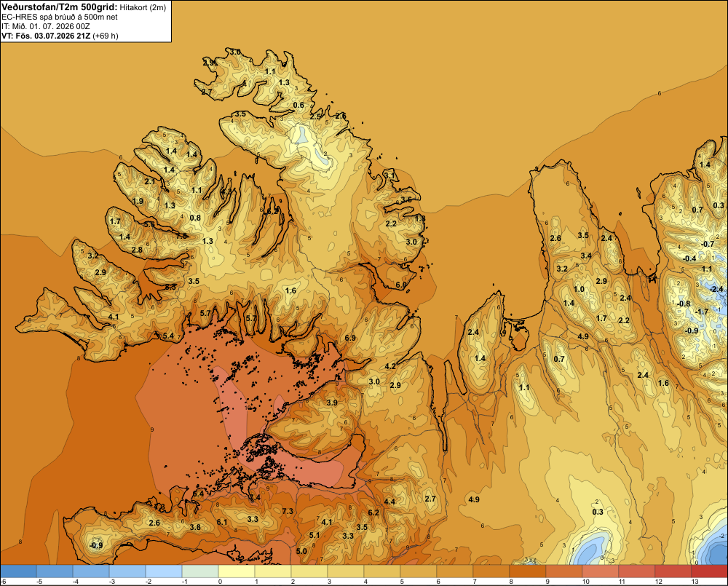Select the 0.6 temperature value
Screen dimensions: 728x586
pyautogui.click(x=298, y=105)
